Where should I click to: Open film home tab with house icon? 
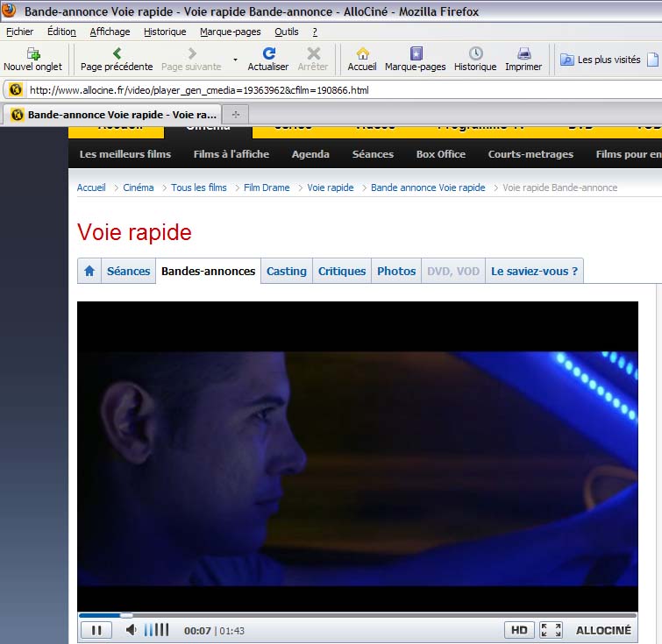(x=89, y=271)
